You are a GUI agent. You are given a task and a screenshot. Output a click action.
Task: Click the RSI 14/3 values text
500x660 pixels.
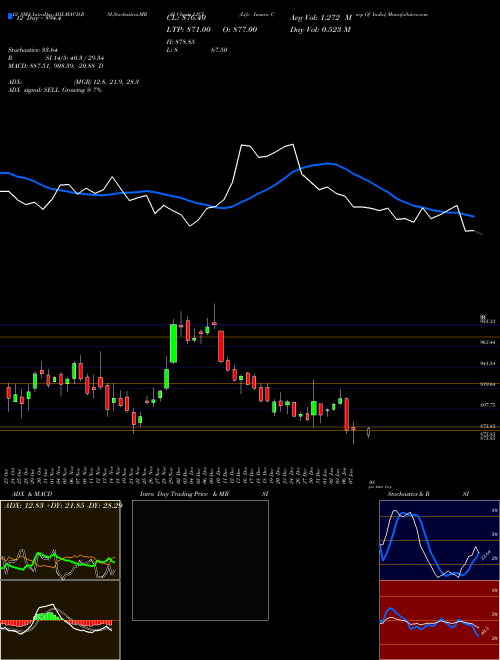click(x=56, y=58)
